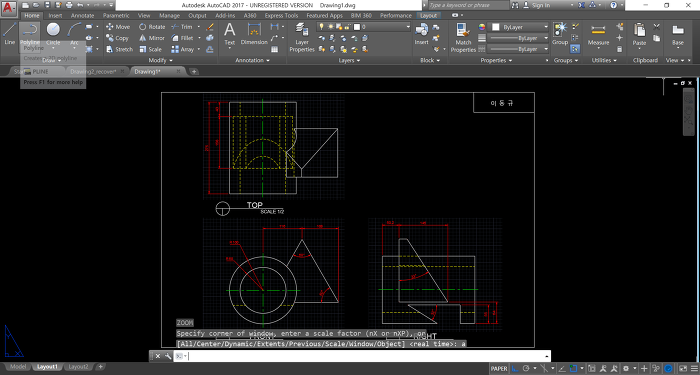Click the object color wheel swatch

[482, 27]
